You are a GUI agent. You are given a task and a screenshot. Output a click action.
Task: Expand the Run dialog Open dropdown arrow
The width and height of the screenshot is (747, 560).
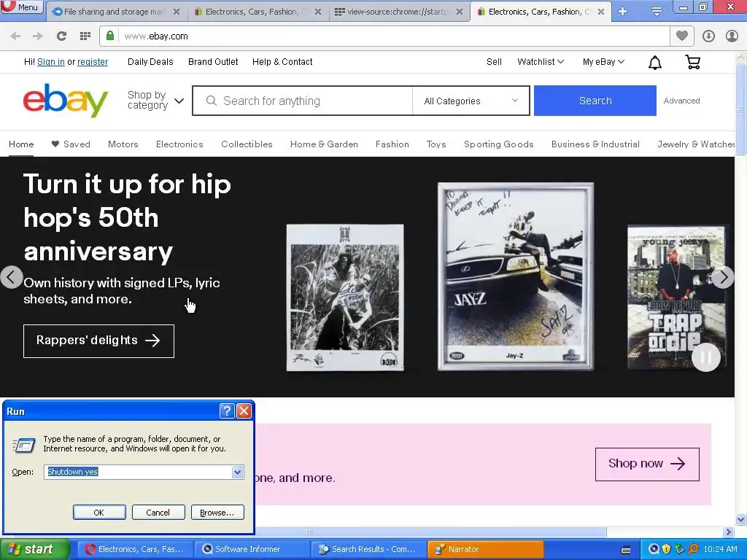point(237,472)
